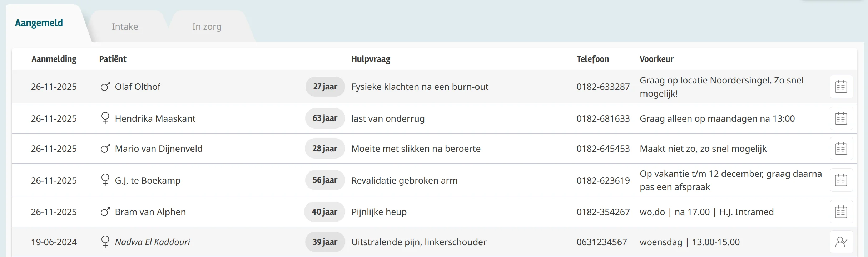
Task: Click the Patiënt column header
Action: 113,59
